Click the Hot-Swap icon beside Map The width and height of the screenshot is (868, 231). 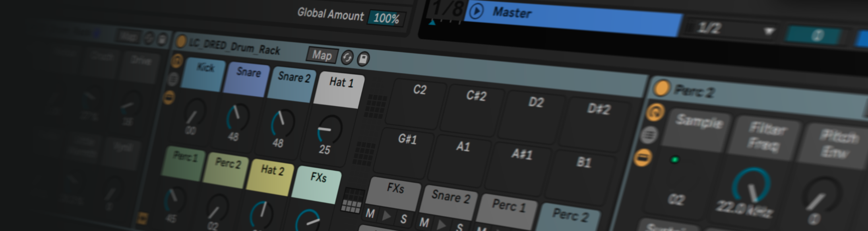(x=347, y=58)
